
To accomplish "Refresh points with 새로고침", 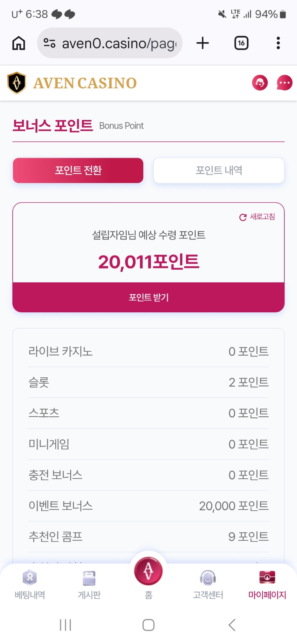I will (x=257, y=217).
